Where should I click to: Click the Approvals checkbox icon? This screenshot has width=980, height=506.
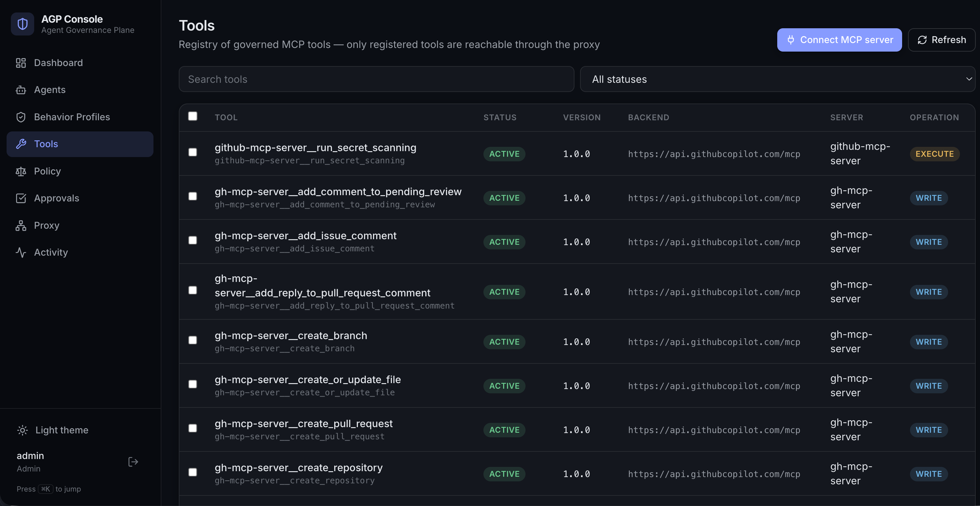tap(21, 198)
